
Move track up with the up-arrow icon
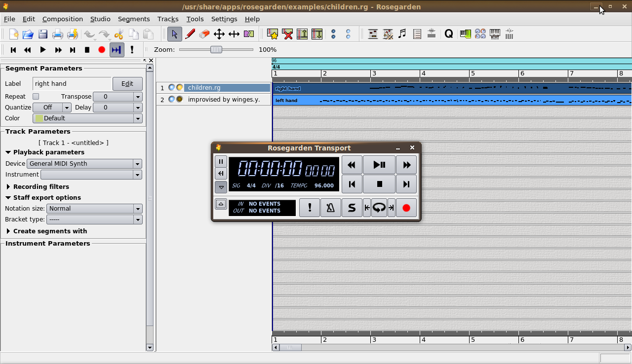pyautogui.click(x=302, y=34)
